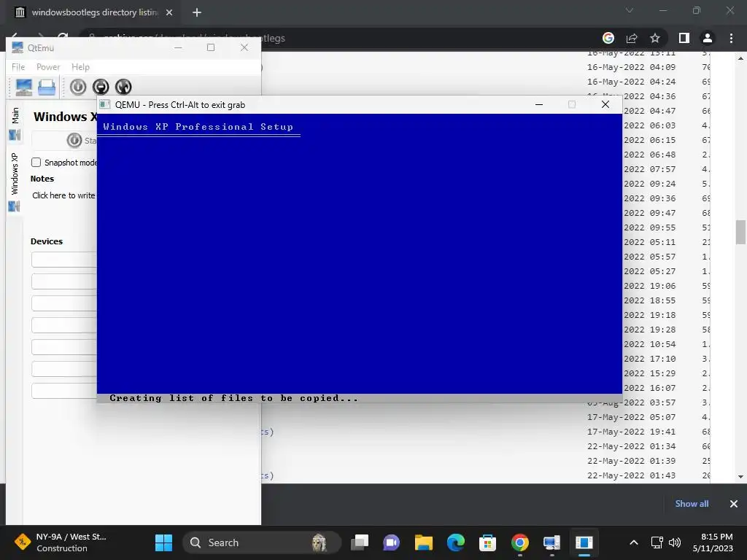Click the date 17-May-2022 05:07 entry

(x=631, y=417)
